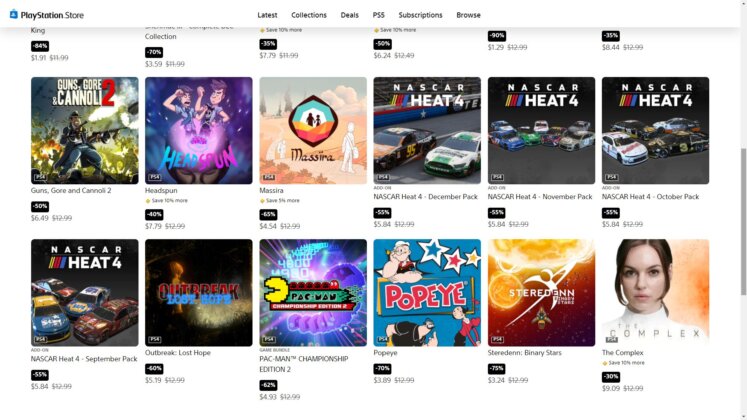
Task: Click Steredenn: Binary Stars title link
Action: point(525,353)
